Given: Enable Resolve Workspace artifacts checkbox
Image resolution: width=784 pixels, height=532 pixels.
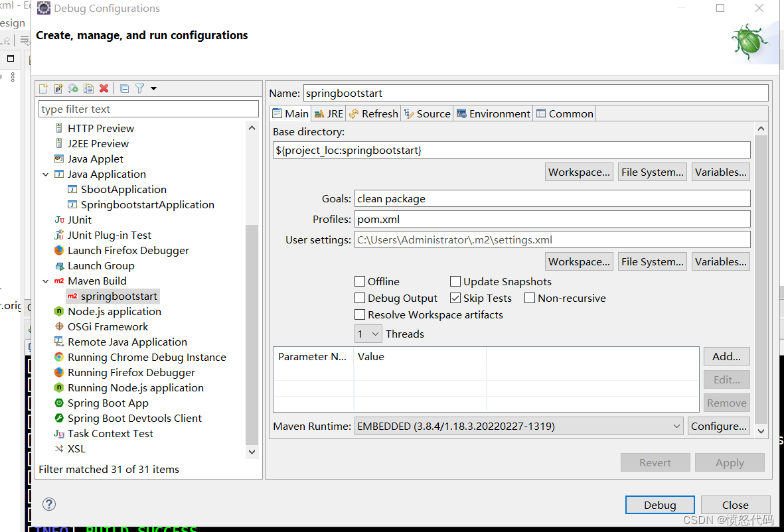Looking at the screenshot, I should [x=360, y=314].
